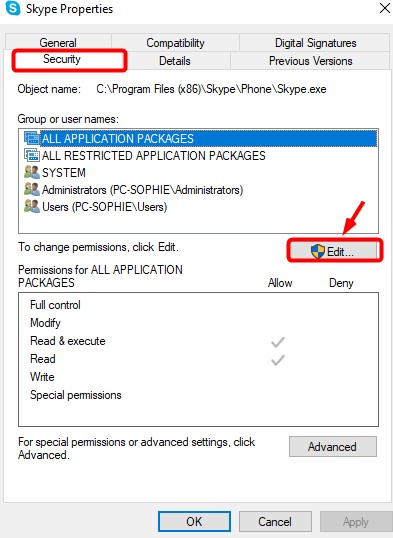Click the Administrators user group icon
The height and width of the screenshot is (538, 393).
coord(32,189)
